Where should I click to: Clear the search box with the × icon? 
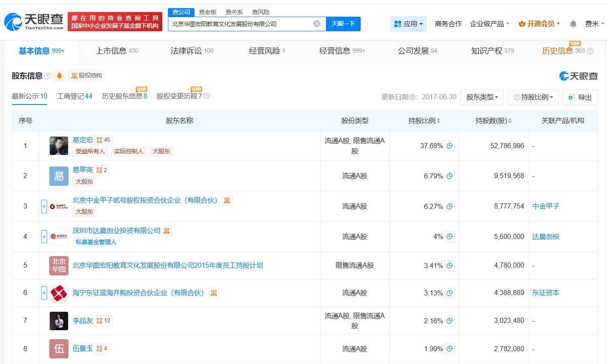coord(317,24)
